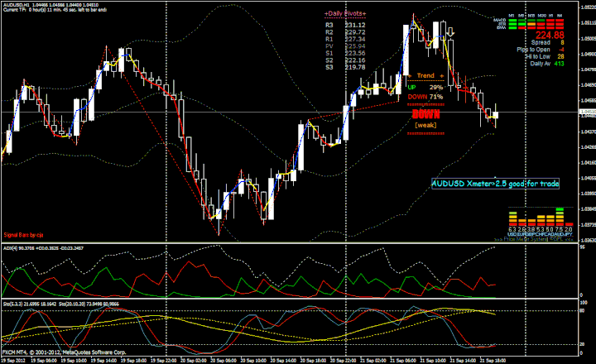The width and height of the screenshot is (596, 364).
Task: Click the 'AUDUSD Xmeter>2.5 good for trade' label
Action: coord(495,184)
